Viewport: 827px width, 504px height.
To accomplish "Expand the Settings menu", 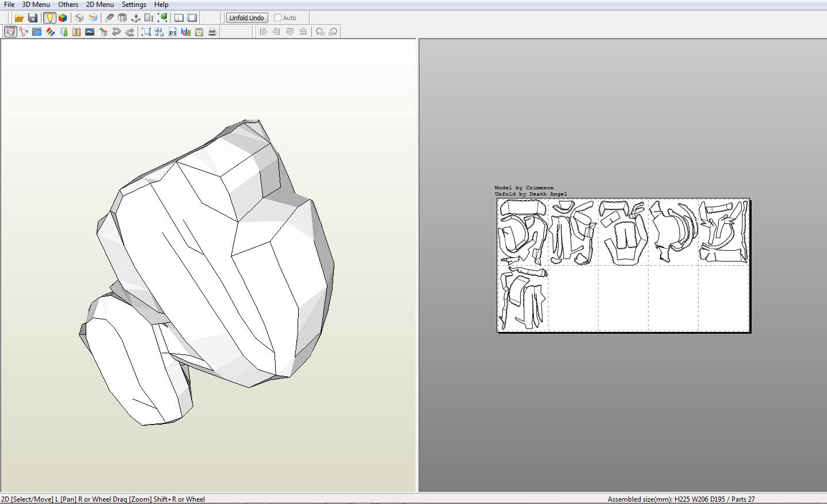I will tap(134, 5).
